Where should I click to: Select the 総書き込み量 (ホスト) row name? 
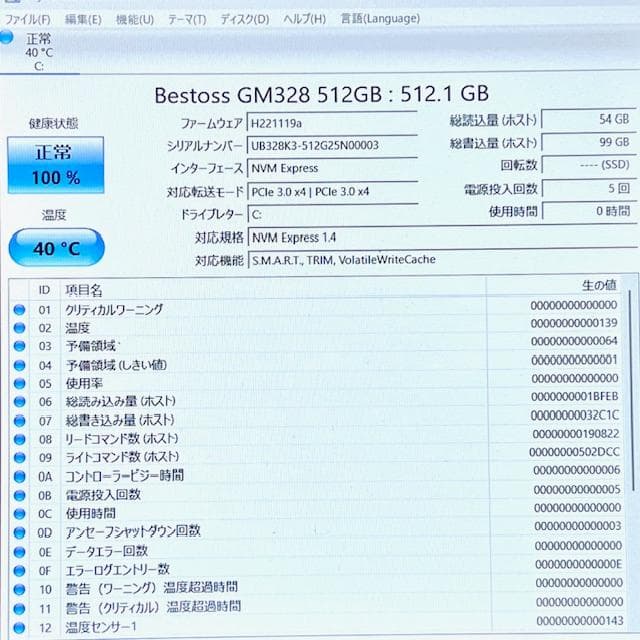pos(120,420)
